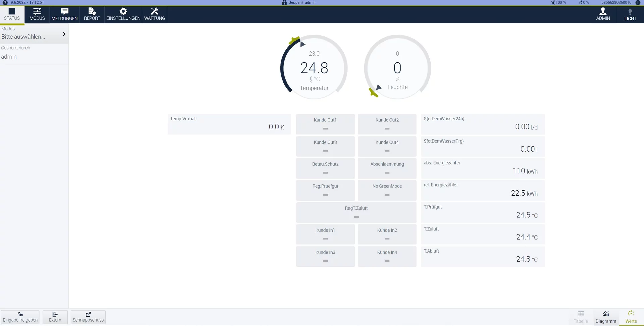Click the humidity setpoint arrow marker
This screenshot has height=326, width=644.
click(379, 87)
